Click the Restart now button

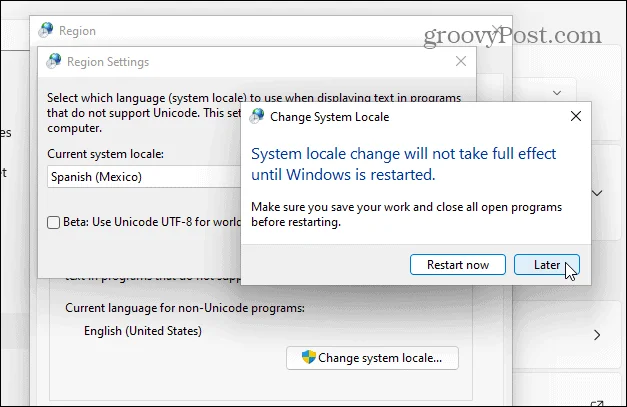[457, 265]
